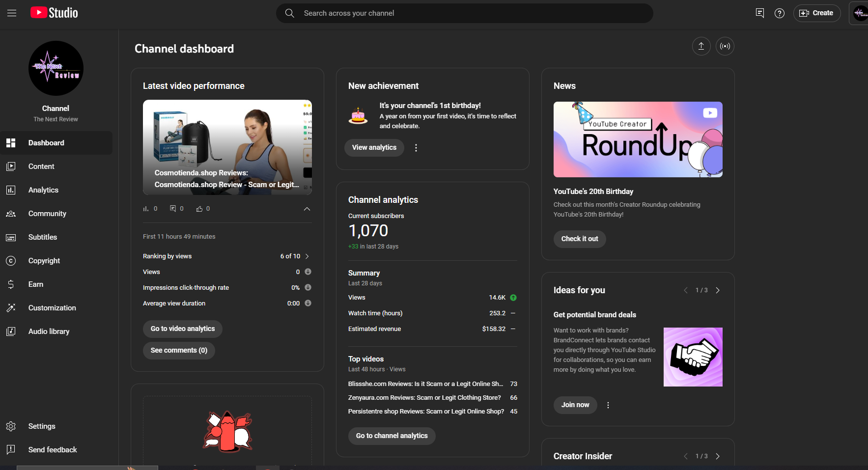Open the account avatar in header
Screen dimensions: 868x470
(861, 13)
